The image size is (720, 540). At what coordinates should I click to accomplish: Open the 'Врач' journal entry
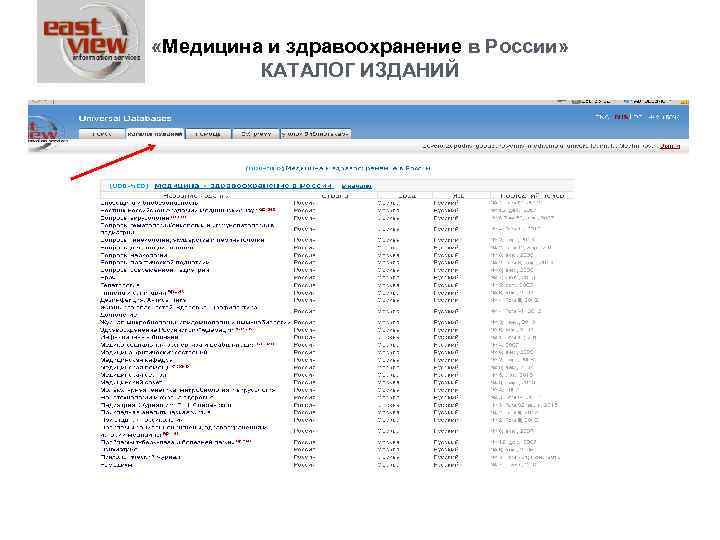click(x=108, y=277)
